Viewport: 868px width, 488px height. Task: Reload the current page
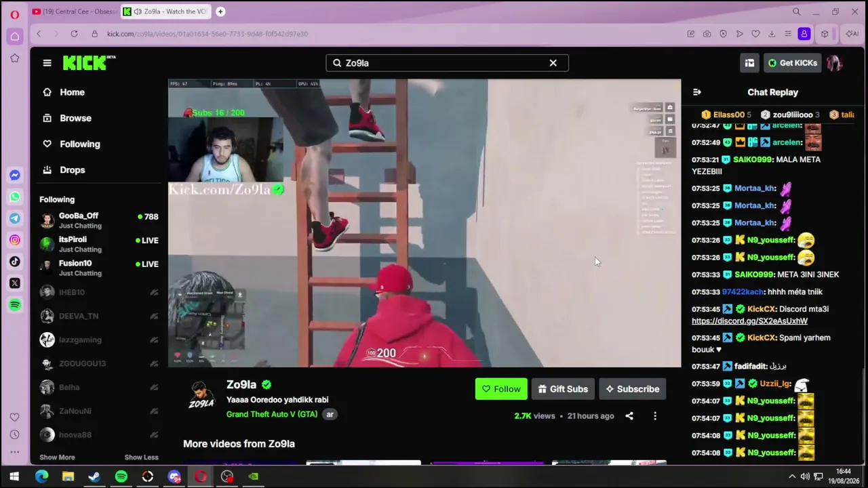coord(74,34)
